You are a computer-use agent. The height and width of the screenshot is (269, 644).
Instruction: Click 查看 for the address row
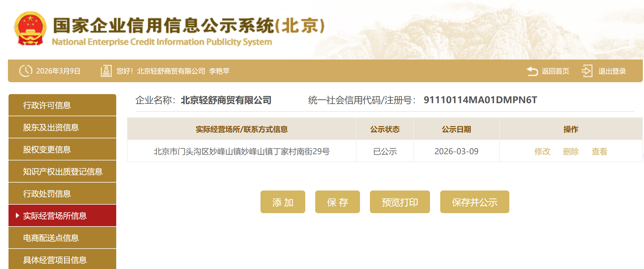click(x=599, y=151)
